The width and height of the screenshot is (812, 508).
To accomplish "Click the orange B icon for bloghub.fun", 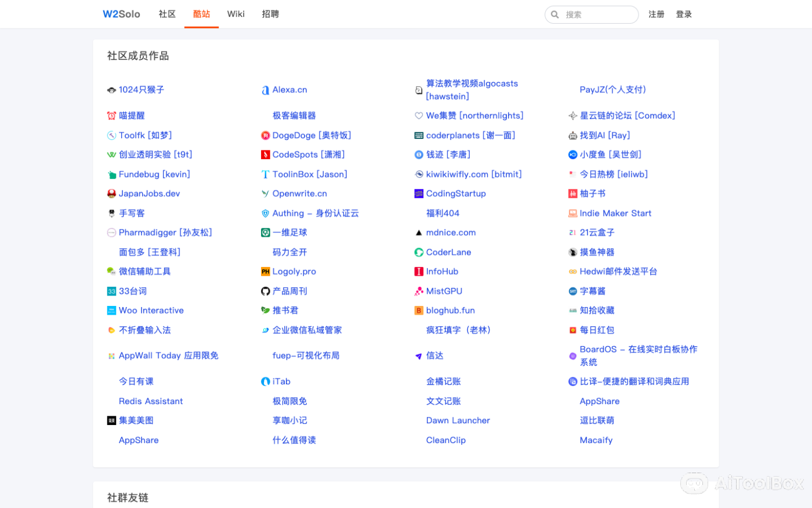I will pos(419,311).
